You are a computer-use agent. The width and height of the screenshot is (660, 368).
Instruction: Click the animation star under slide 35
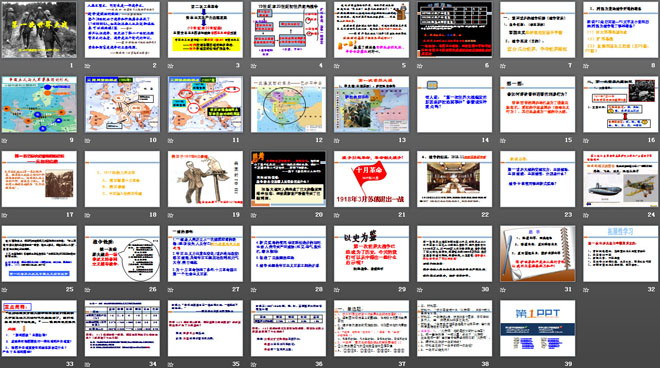click(x=170, y=364)
